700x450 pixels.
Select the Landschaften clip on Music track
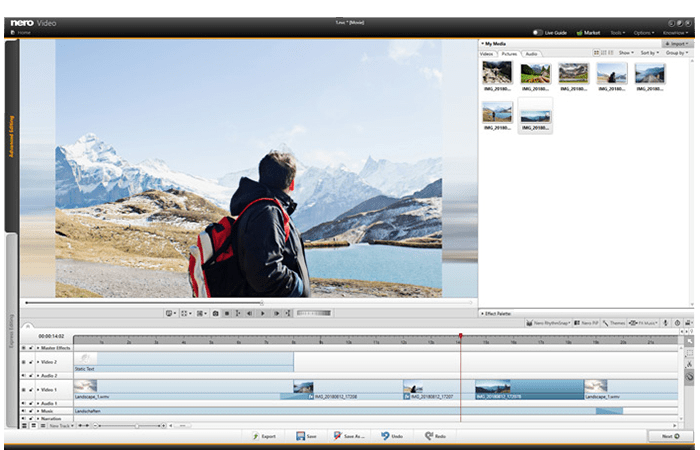[x=348, y=411]
